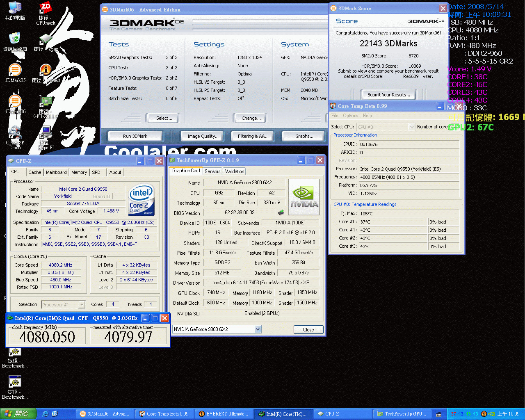The image size is (525, 420).
Task: Click Select... under the Tests section
Action: click(164, 118)
